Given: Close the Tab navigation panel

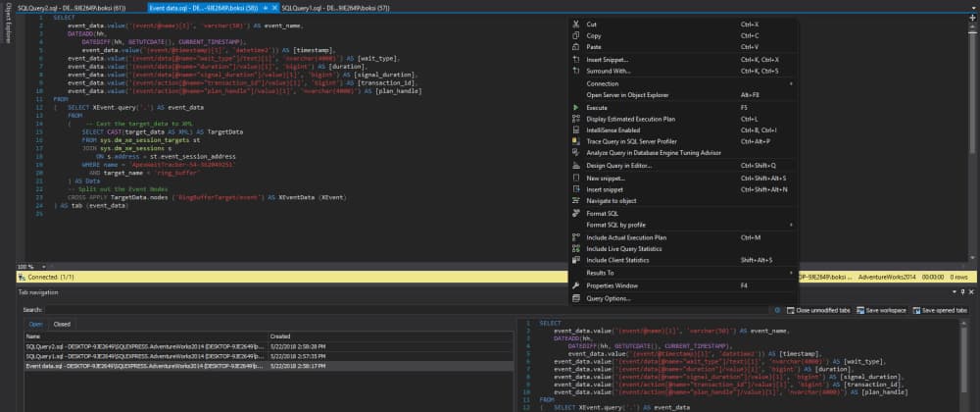Looking at the screenshot, I should coord(972,292).
